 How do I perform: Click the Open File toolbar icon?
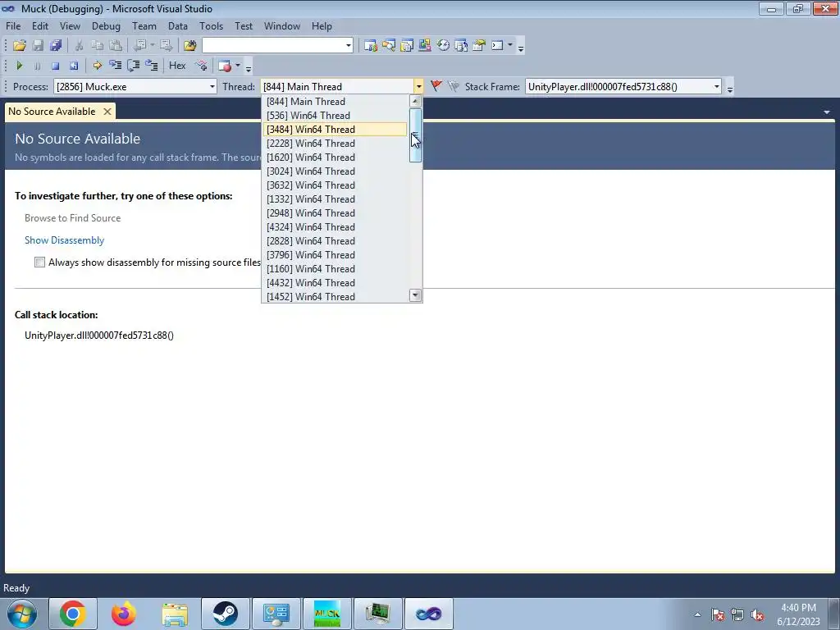[x=20, y=46]
